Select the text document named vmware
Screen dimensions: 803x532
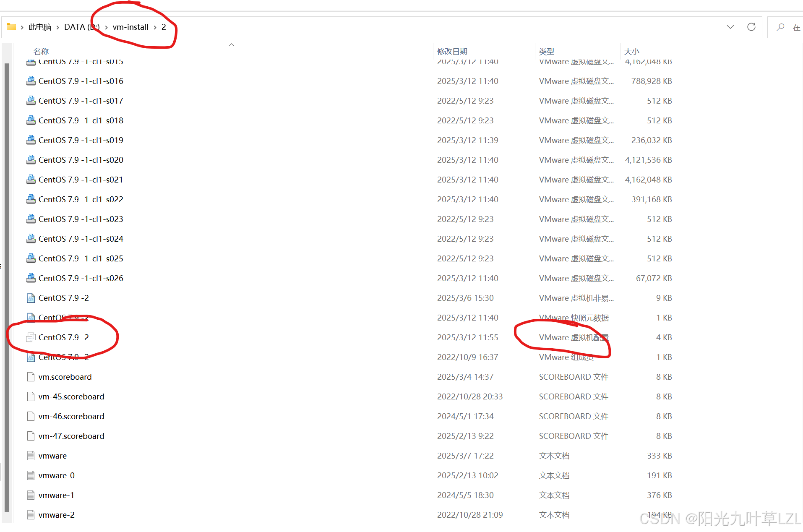point(52,456)
